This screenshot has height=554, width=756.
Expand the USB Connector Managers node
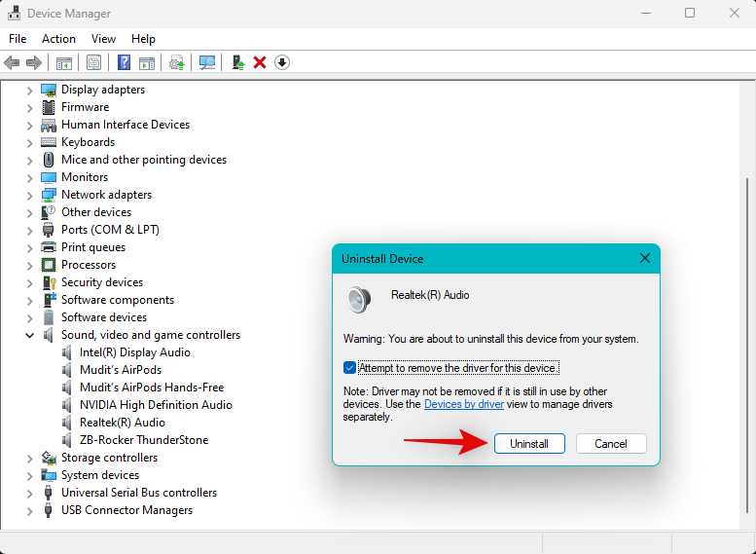tap(29, 511)
